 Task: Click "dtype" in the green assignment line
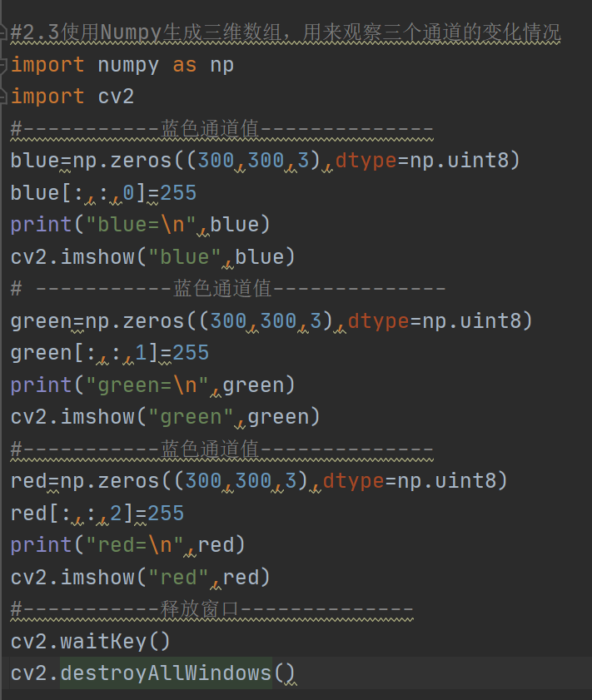pyautogui.click(x=379, y=321)
